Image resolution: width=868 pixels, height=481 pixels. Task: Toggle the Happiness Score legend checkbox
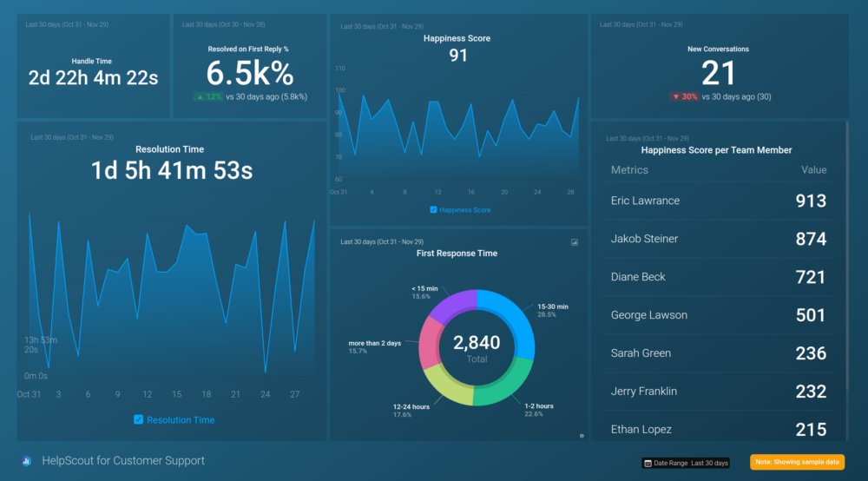point(434,210)
